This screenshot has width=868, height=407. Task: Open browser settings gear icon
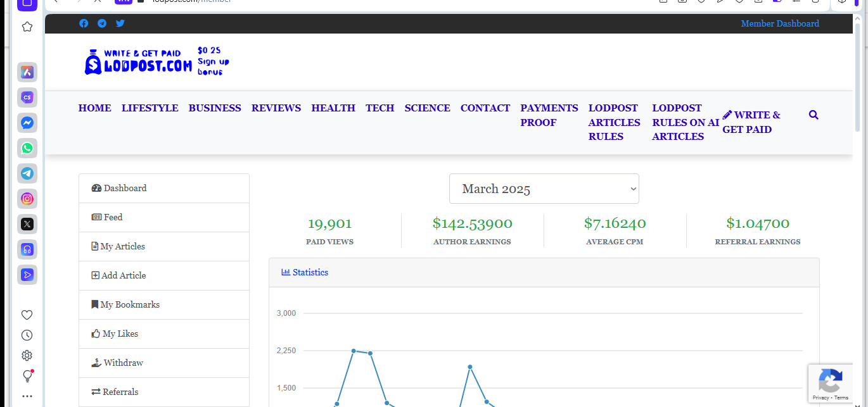(x=27, y=356)
